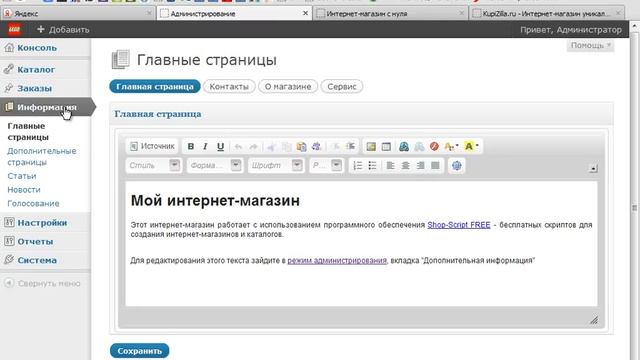Click the editor resize grip corner
The width and height of the screenshot is (640, 360).
click(x=594, y=320)
